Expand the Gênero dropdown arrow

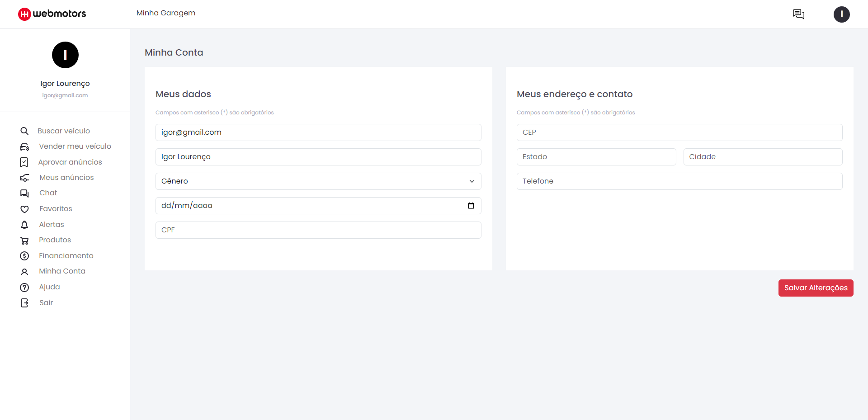point(472,181)
